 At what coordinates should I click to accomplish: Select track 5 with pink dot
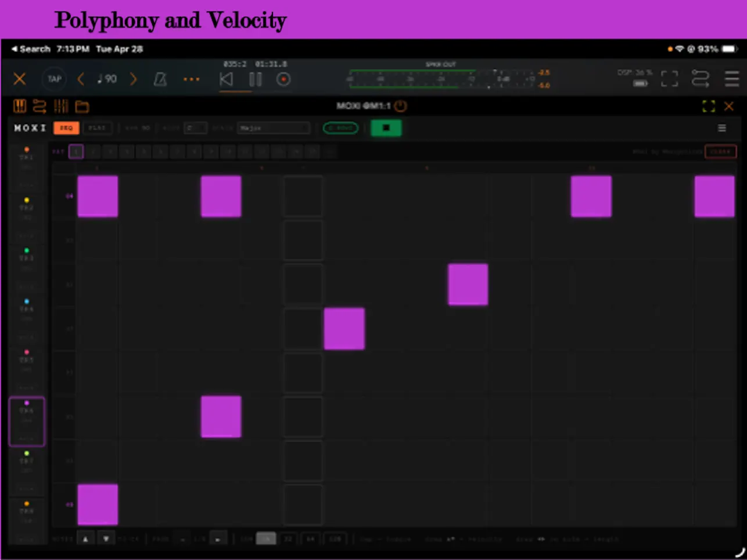click(x=27, y=371)
